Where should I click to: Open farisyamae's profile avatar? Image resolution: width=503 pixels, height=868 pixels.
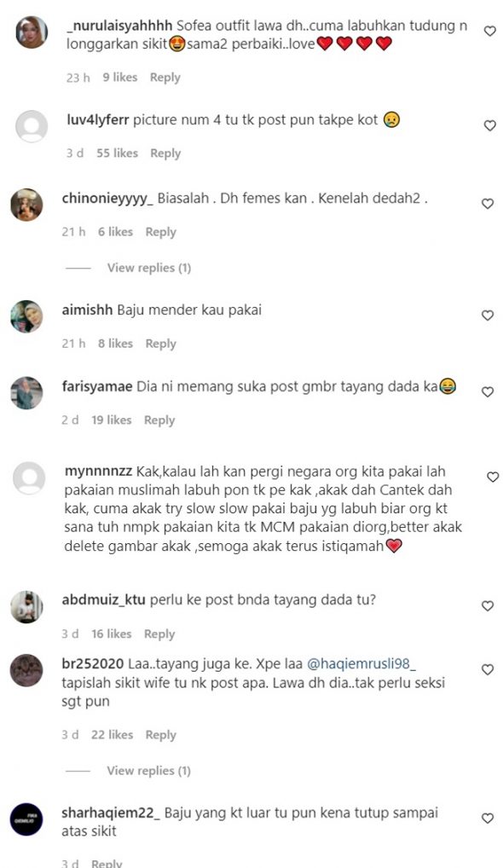point(26,393)
